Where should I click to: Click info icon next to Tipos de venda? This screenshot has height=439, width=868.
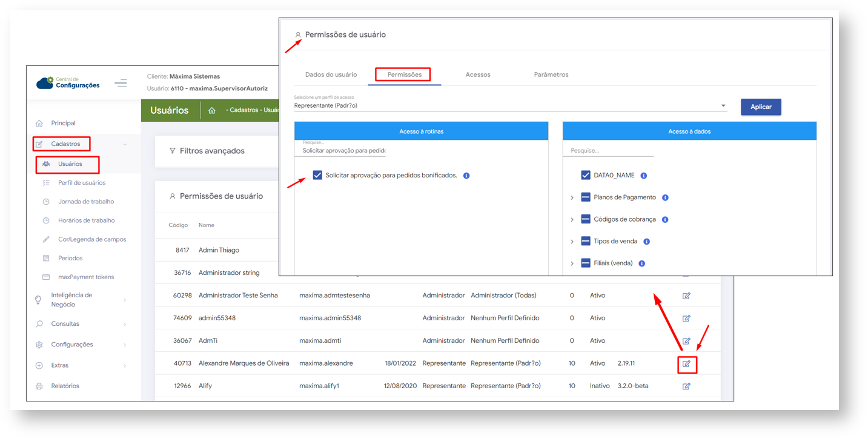(646, 242)
